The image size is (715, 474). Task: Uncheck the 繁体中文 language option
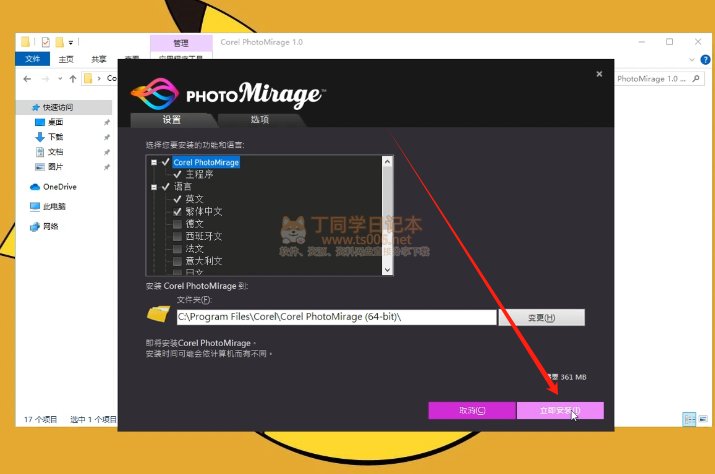(177, 212)
